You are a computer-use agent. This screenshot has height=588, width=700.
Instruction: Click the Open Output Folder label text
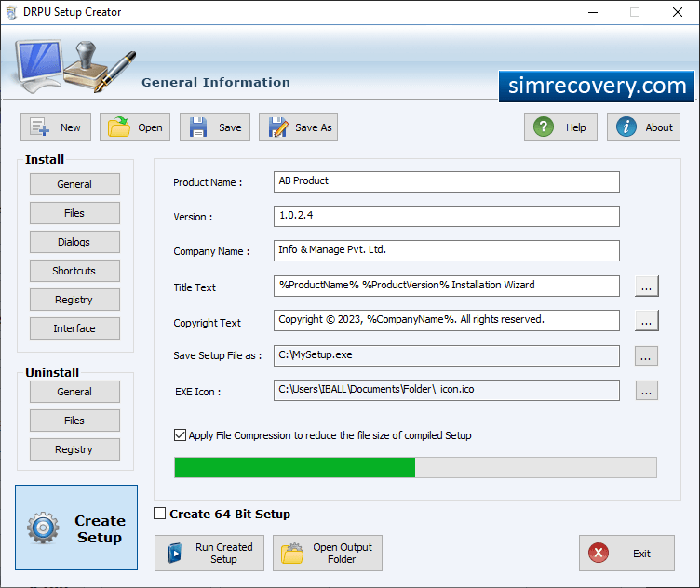pyautogui.click(x=342, y=554)
